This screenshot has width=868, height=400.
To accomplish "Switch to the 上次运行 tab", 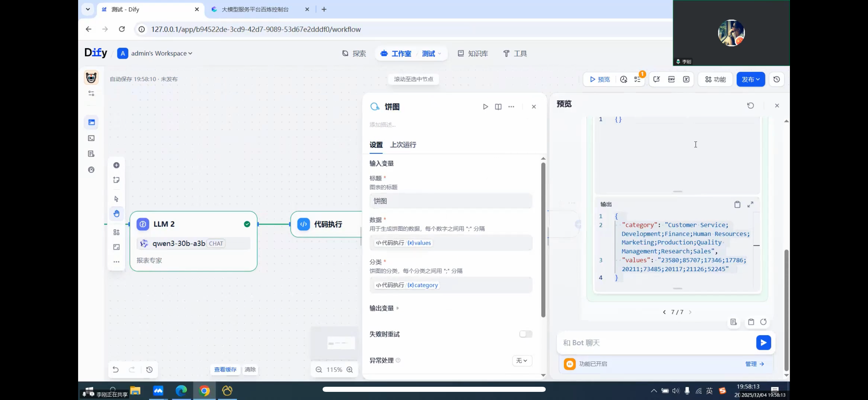I will pos(403,145).
